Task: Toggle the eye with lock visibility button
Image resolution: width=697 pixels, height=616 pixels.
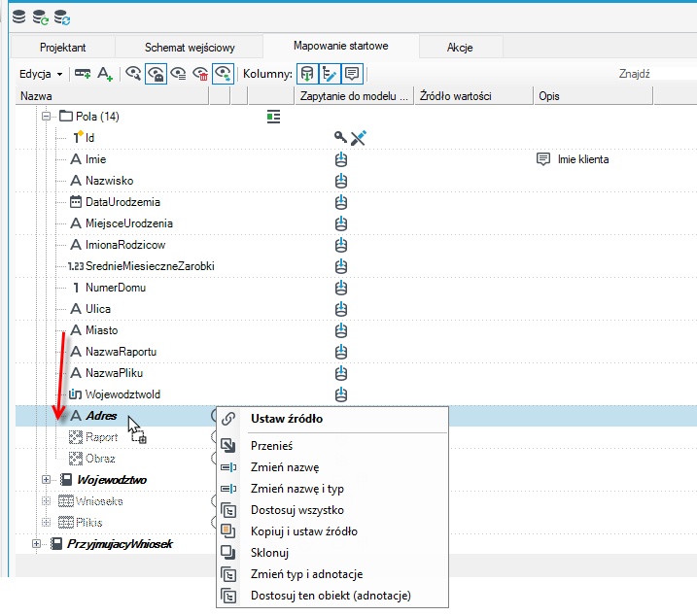Action: pos(157,74)
